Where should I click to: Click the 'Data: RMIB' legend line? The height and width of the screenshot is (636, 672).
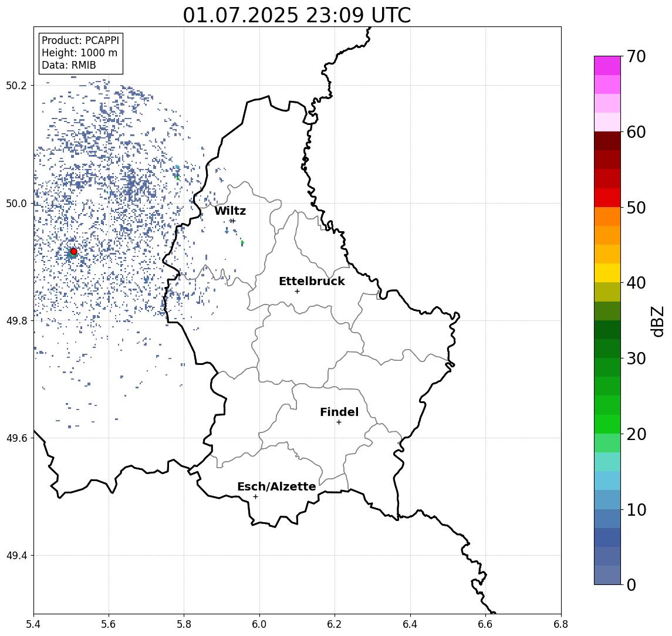click(69, 65)
